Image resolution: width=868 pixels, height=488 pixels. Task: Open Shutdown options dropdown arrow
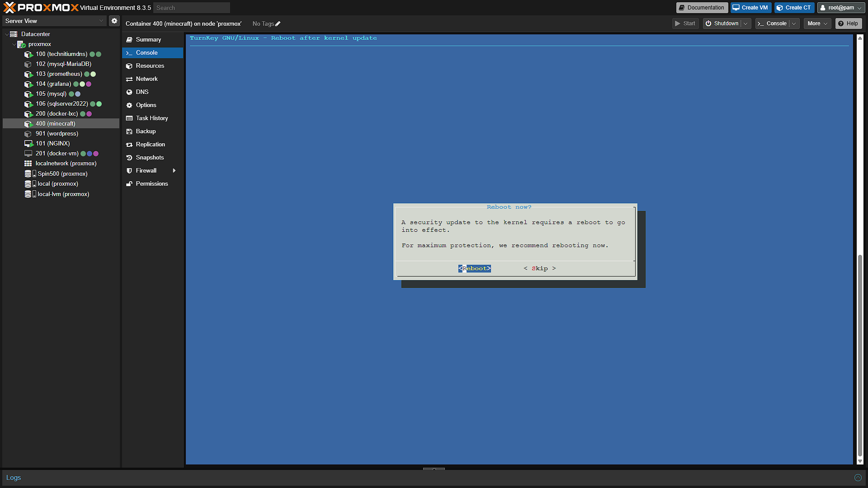[745, 23]
